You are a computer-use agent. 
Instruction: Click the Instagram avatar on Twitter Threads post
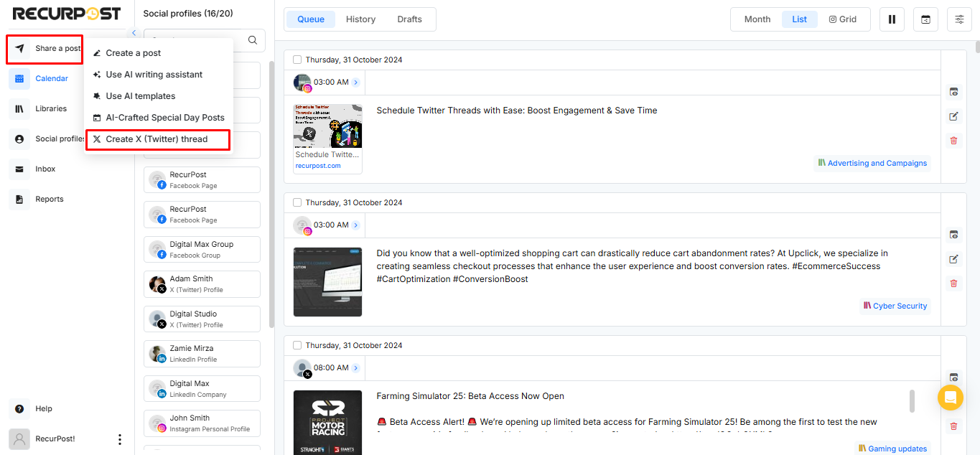(x=302, y=83)
